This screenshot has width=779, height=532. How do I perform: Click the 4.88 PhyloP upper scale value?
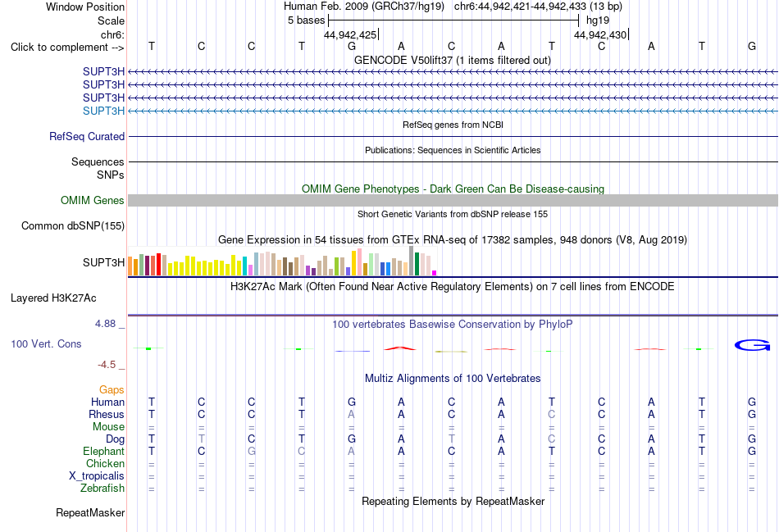(105, 324)
